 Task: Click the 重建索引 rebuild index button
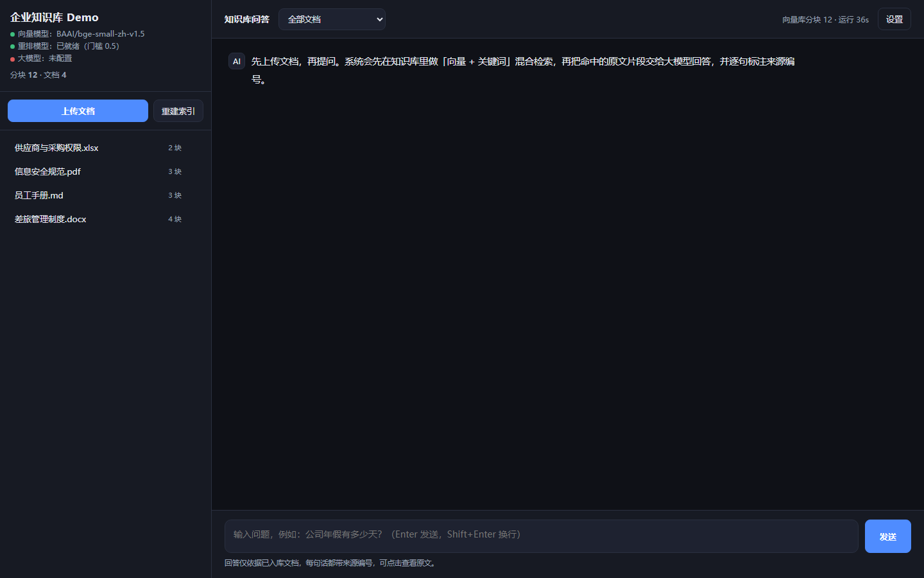click(x=178, y=111)
